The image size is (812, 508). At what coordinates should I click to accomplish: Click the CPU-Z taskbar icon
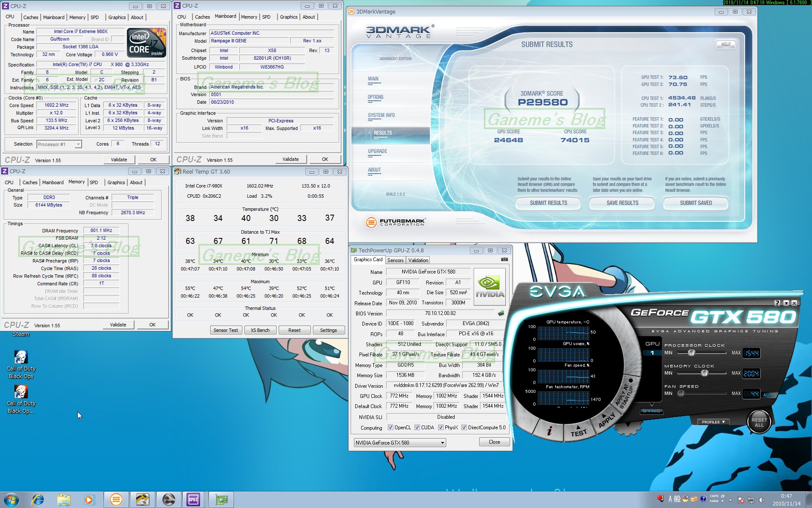click(193, 500)
